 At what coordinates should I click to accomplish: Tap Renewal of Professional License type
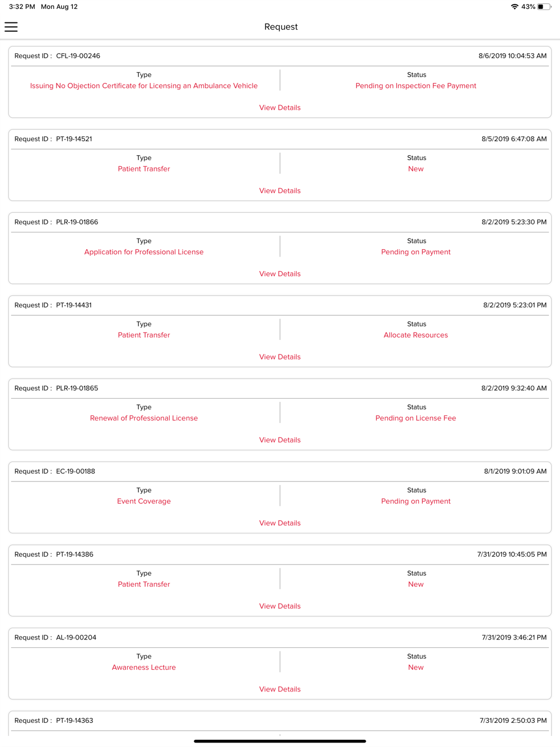144,418
